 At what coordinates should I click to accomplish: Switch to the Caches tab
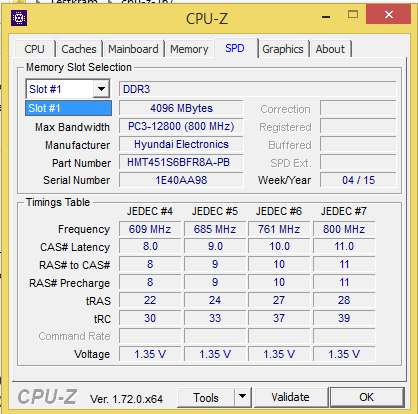[x=79, y=49]
